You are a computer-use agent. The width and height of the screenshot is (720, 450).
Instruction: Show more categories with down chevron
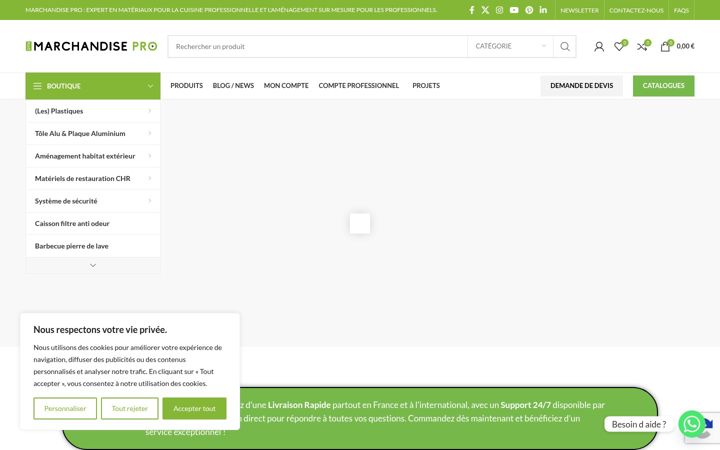tap(93, 265)
